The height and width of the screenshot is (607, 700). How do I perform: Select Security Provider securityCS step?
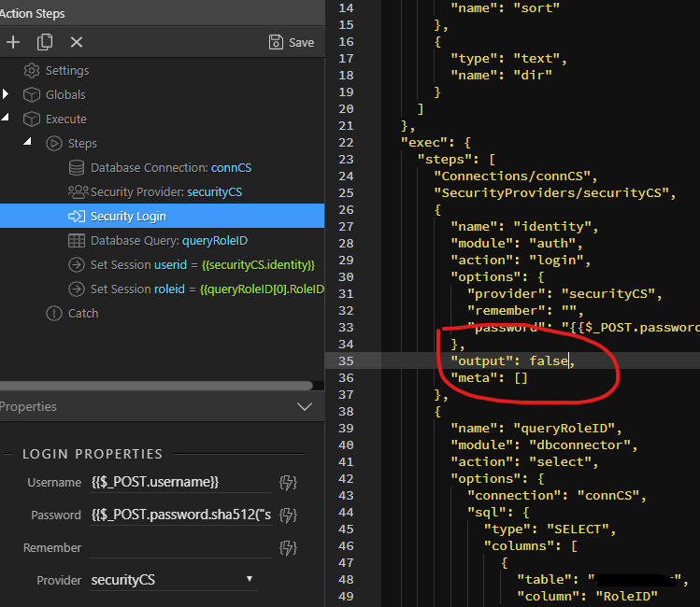point(166,191)
